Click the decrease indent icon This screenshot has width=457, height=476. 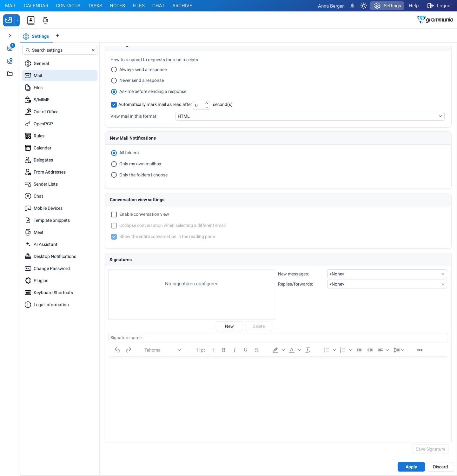point(359,350)
